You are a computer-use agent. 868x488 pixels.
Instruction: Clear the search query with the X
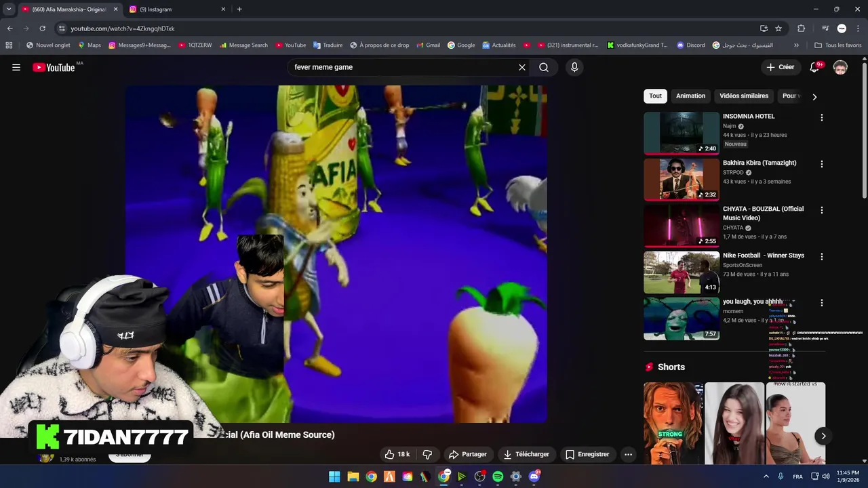click(x=522, y=67)
